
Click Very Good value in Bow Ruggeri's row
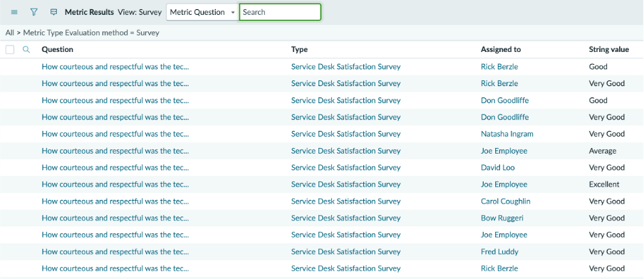tap(607, 218)
